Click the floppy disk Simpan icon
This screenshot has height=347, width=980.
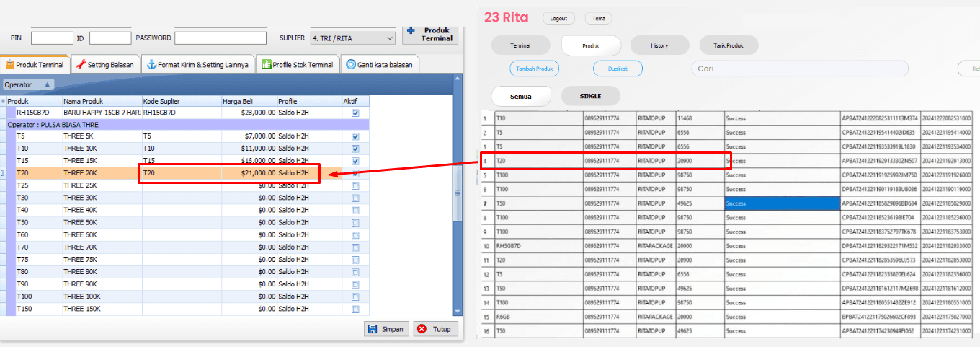point(373,329)
